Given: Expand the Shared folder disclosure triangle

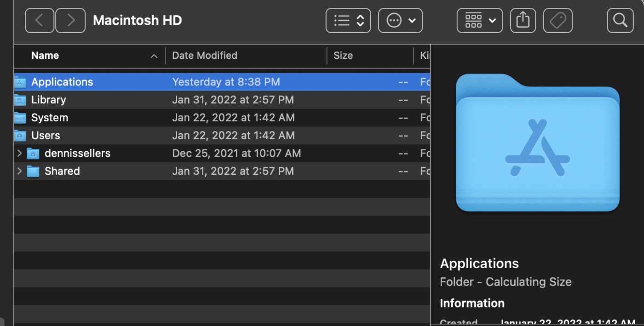Looking at the screenshot, I should (19, 171).
